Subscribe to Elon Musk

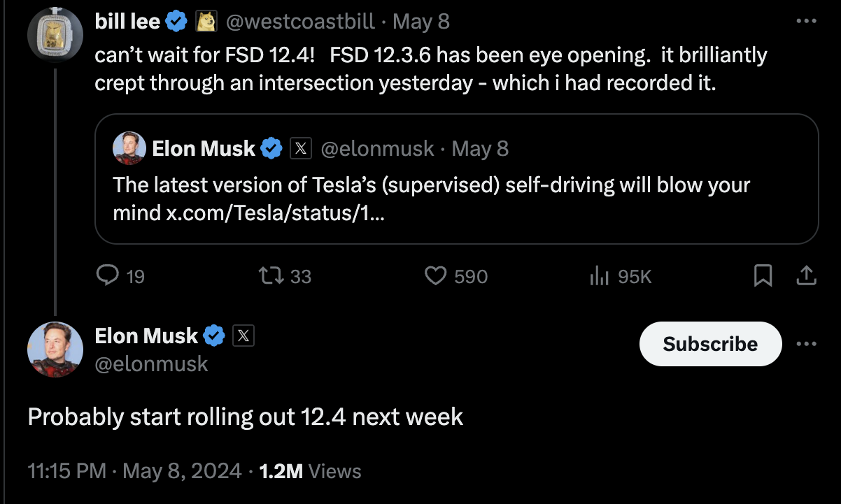(x=709, y=344)
